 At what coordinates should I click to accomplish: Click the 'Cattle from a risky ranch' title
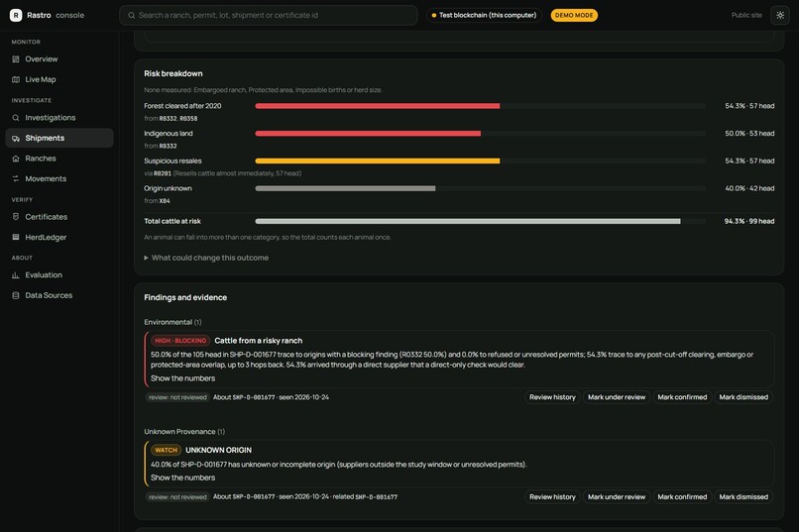[x=259, y=341]
